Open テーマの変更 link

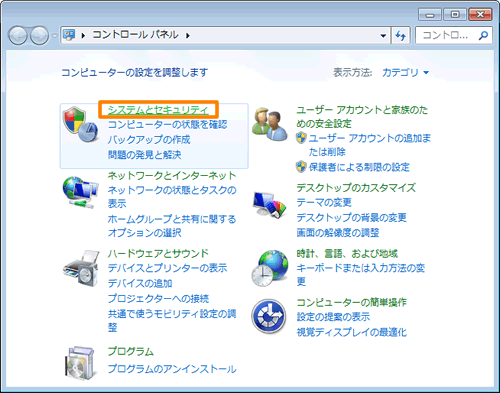pos(324,202)
